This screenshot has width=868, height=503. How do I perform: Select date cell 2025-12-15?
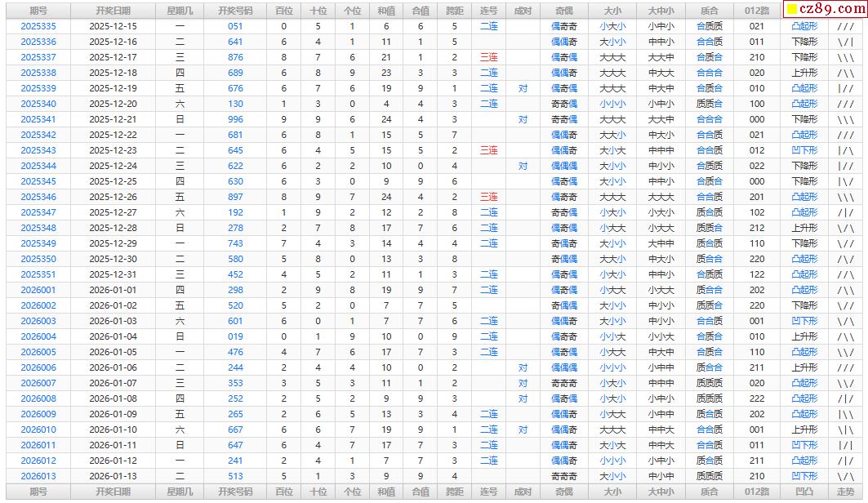pyautogui.click(x=113, y=26)
